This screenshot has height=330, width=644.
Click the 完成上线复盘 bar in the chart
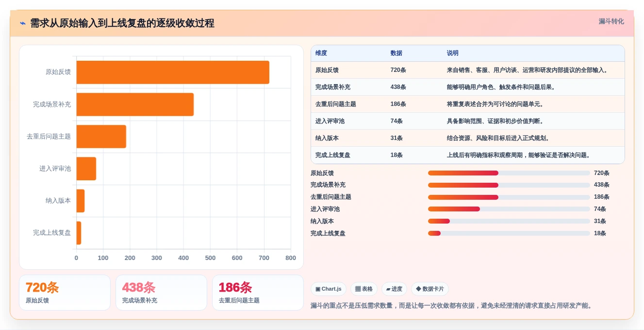pyautogui.click(x=79, y=233)
